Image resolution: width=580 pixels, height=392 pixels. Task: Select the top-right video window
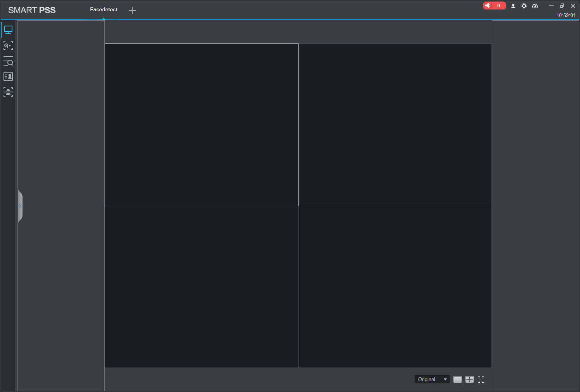(x=395, y=125)
